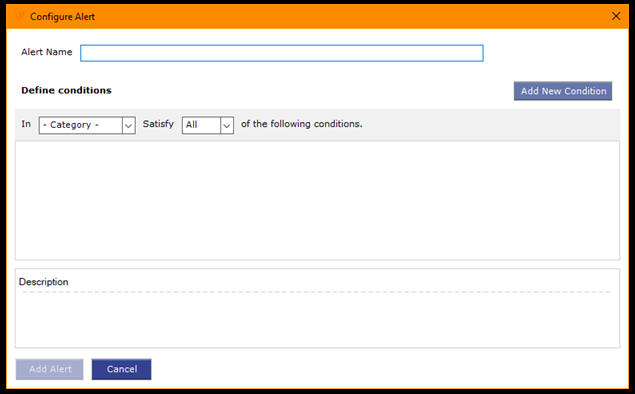Screen dimensions: 635x394
Task: Click the Add Alert button
Action: tap(50, 369)
